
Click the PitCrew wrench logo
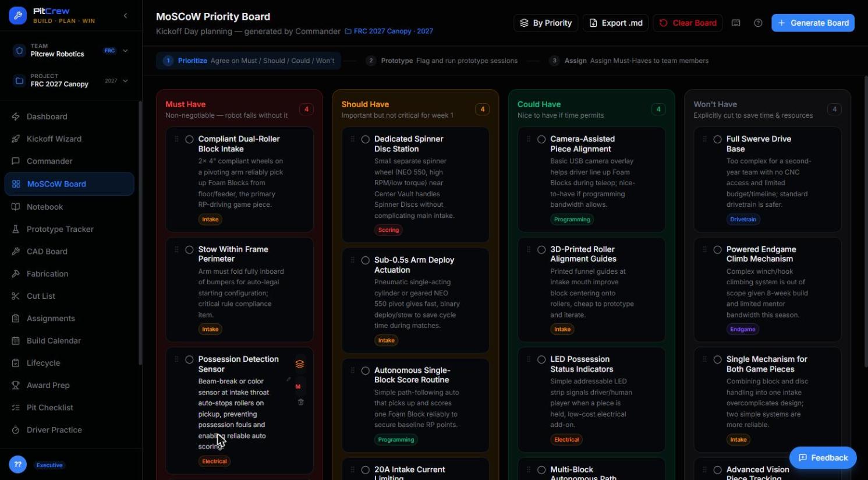pyautogui.click(x=18, y=16)
